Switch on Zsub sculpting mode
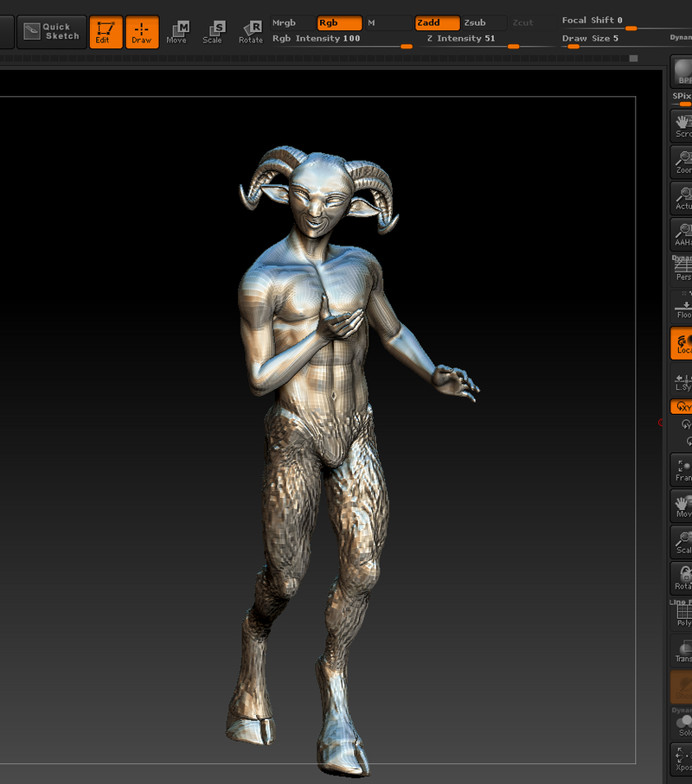This screenshot has height=784, width=692. [x=484, y=23]
